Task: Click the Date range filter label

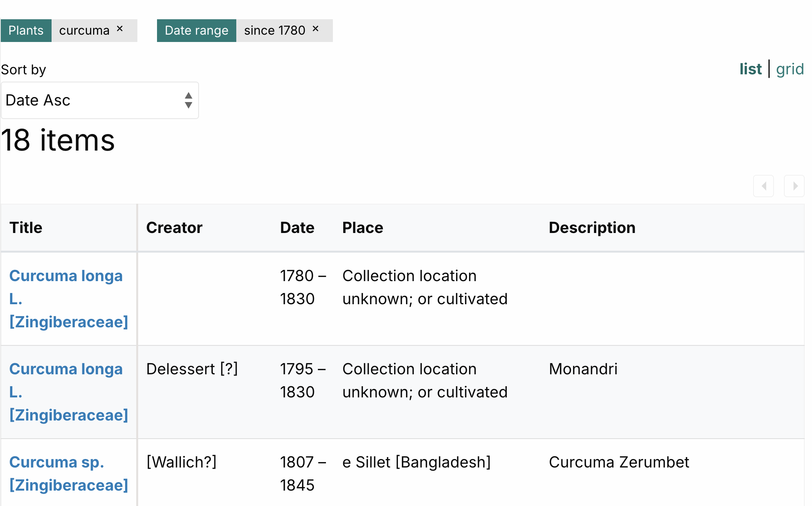Action: [196, 30]
